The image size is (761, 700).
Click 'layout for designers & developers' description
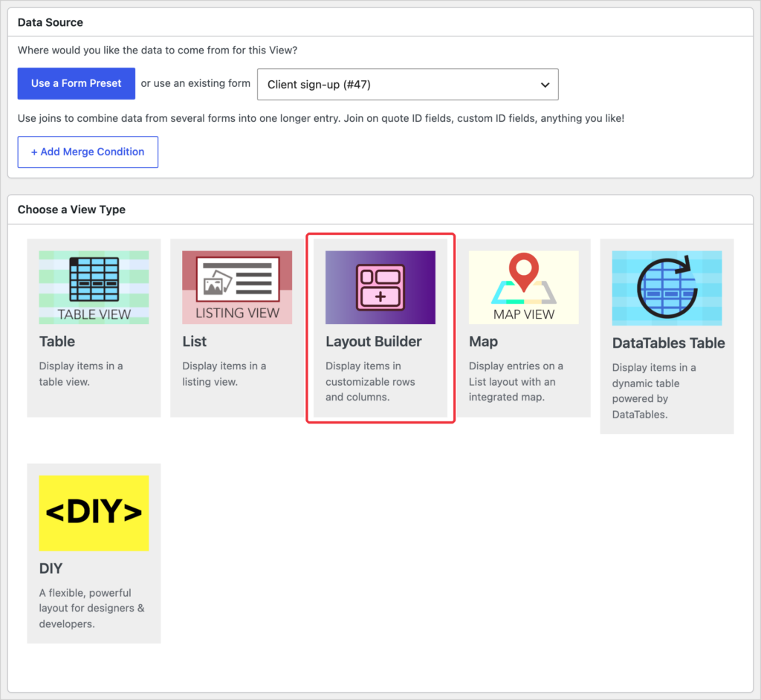(91, 616)
